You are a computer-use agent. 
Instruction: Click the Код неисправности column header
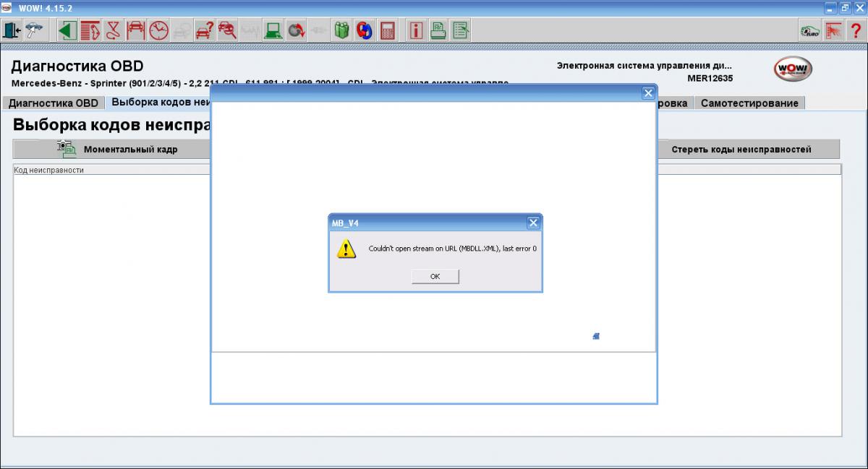pyautogui.click(x=112, y=170)
